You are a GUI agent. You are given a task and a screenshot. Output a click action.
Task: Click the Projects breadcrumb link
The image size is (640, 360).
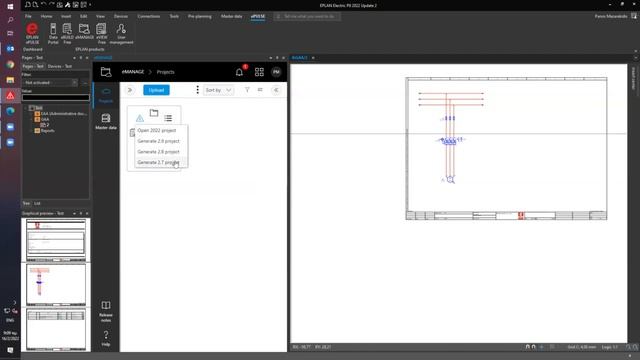pyautogui.click(x=165, y=72)
